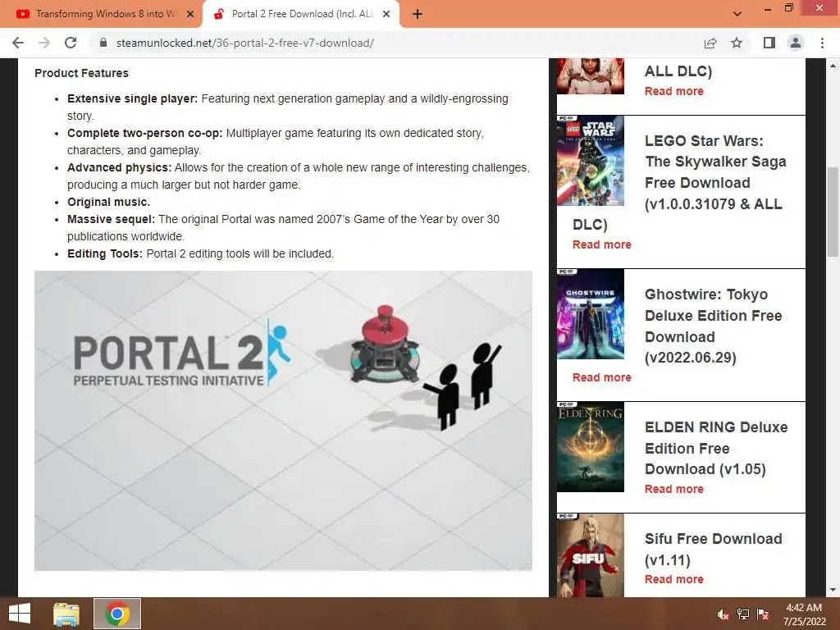Select the Portal 2 Free Download tab
This screenshot has width=840, height=630.
(300, 14)
